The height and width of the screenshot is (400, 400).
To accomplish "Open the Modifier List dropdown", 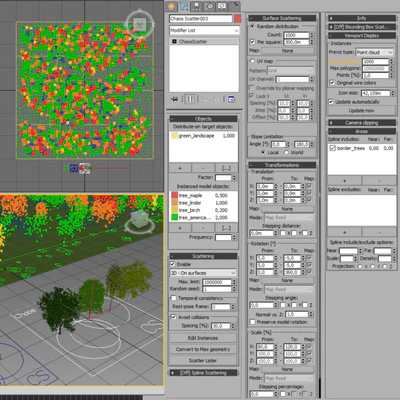I will [x=204, y=30].
